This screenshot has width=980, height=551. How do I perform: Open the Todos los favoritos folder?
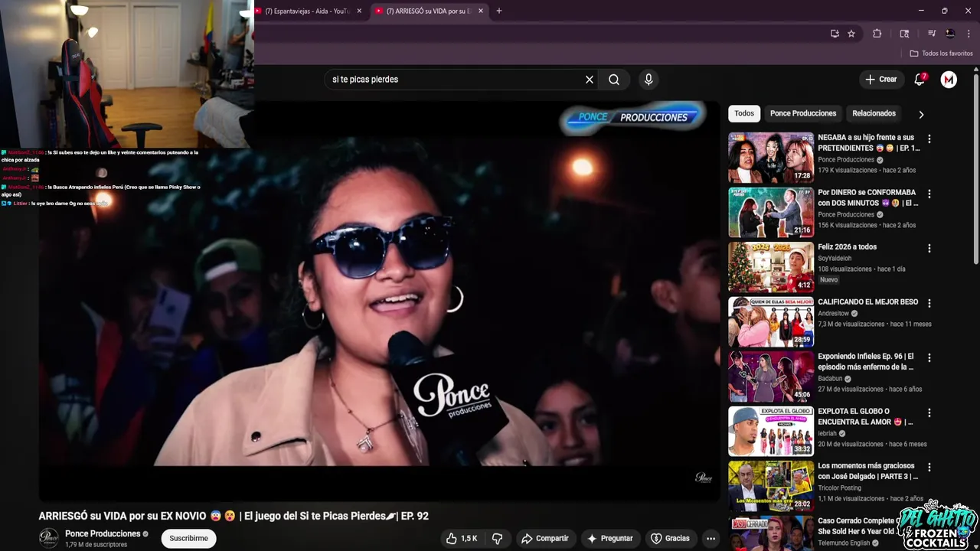tap(941, 54)
